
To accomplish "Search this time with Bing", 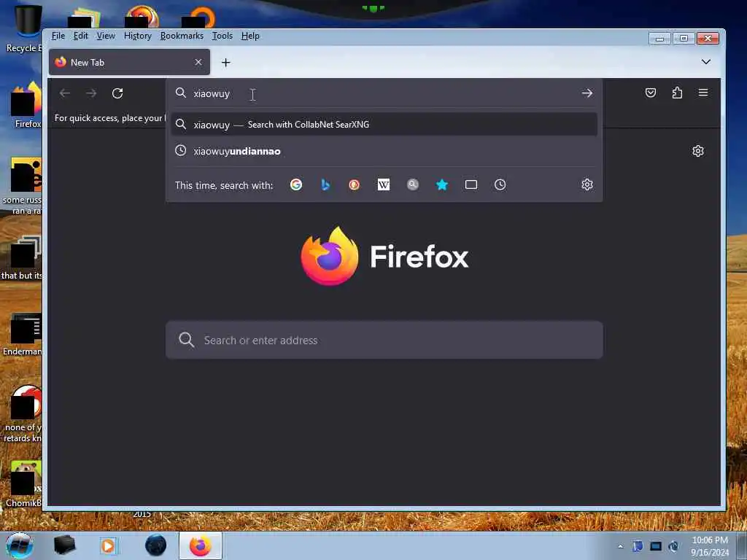I will [x=325, y=184].
